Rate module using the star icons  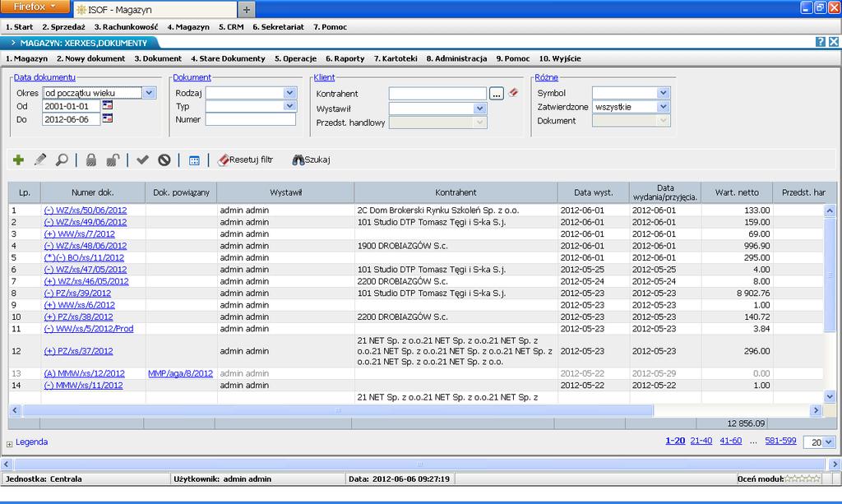coord(803,479)
